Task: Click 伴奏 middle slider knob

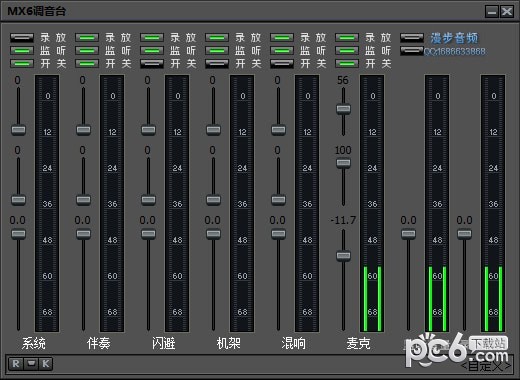Action: pyautogui.click(x=83, y=200)
